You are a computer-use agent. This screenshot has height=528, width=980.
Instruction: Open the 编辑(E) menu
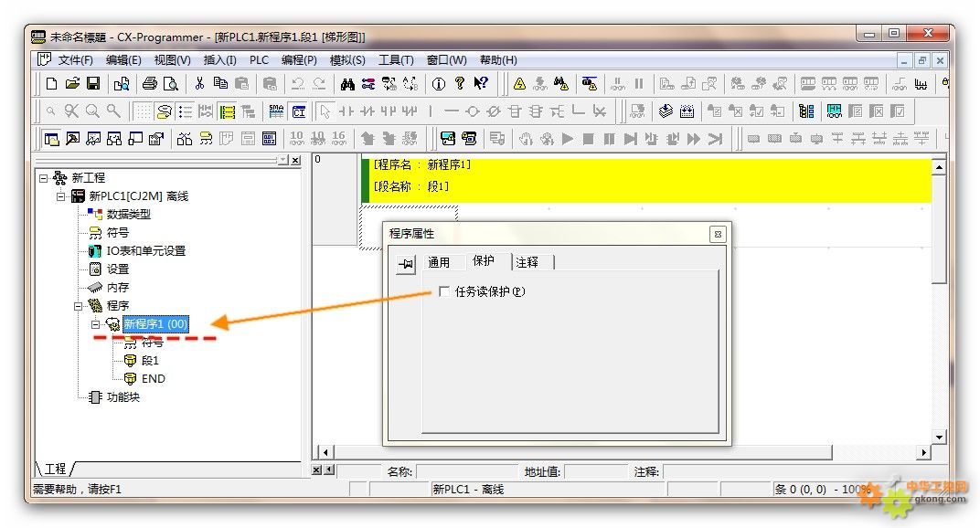pyautogui.click(x=123, y=60)
